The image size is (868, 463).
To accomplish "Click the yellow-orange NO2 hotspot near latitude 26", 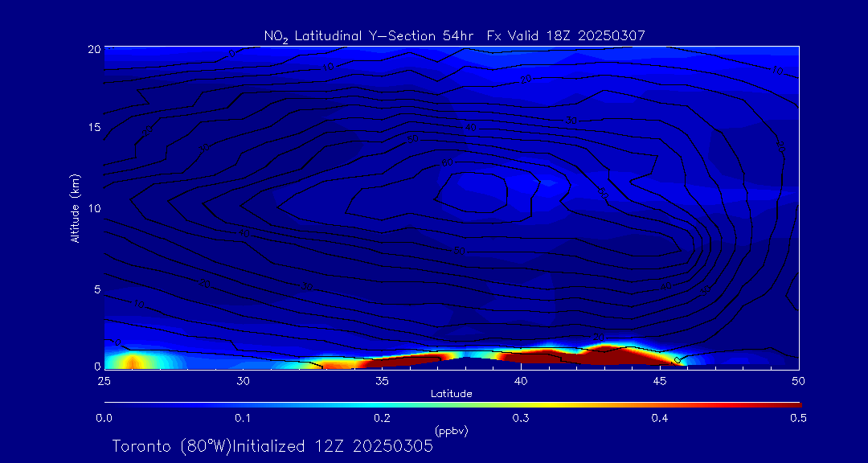I will pos(132,363).
